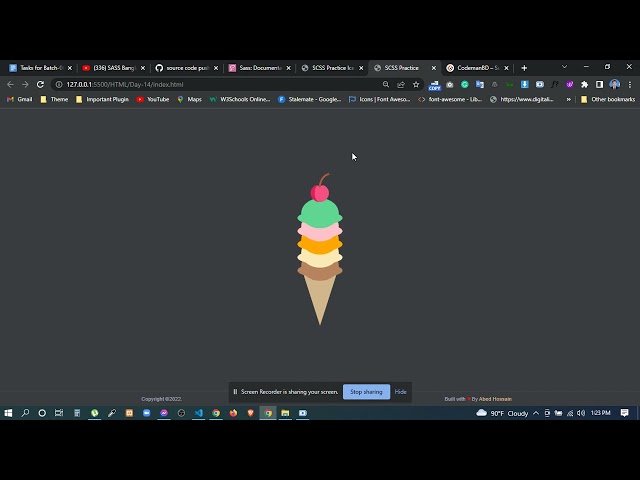Open the Windows notification center
The width and height of the screenshot is (640, 480).
[624, 413]
